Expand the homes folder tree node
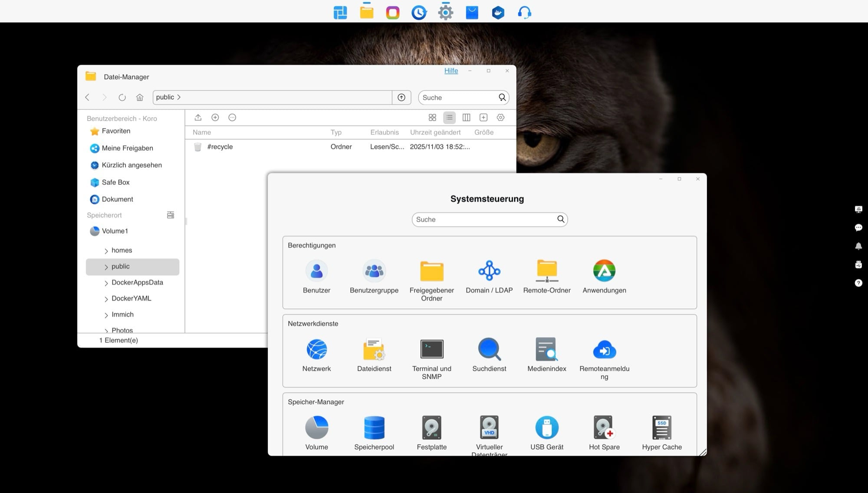The image size is (868, 493). (x=106, y=251)
